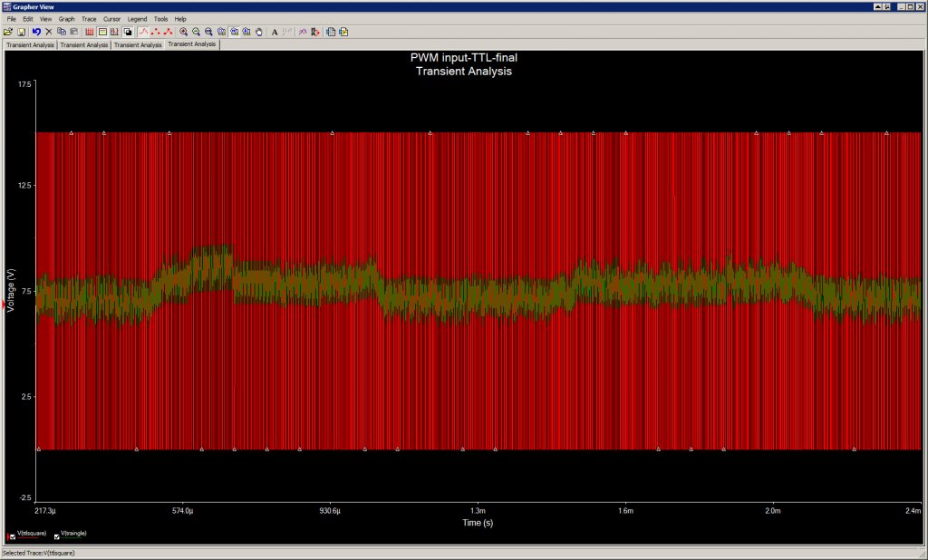Toggle the cursors display icon
The image size is (928, 560).
[x=115, y=32]
